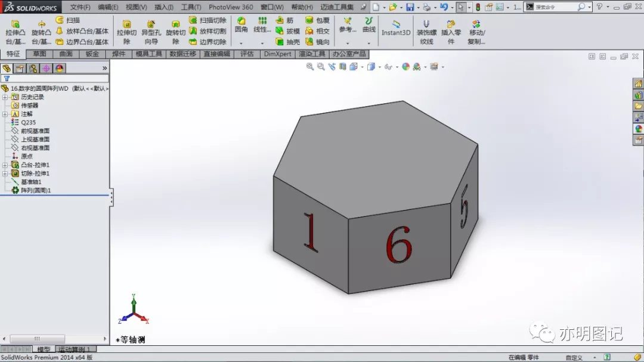This screenshot has width=644, height=362.
Task: Expand the 切除-拉伸1 feature node
Action: (5, 174)
